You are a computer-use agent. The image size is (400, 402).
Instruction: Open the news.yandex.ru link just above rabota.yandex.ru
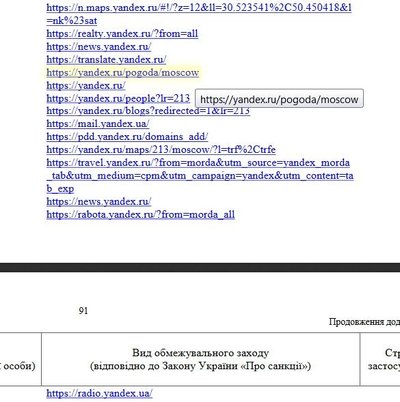99,202
